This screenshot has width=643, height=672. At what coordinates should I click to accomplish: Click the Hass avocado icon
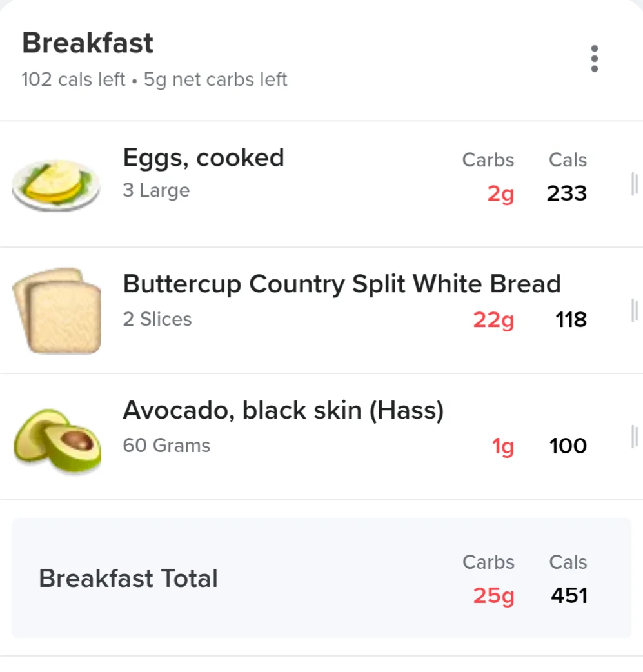[x=57, y=440]
